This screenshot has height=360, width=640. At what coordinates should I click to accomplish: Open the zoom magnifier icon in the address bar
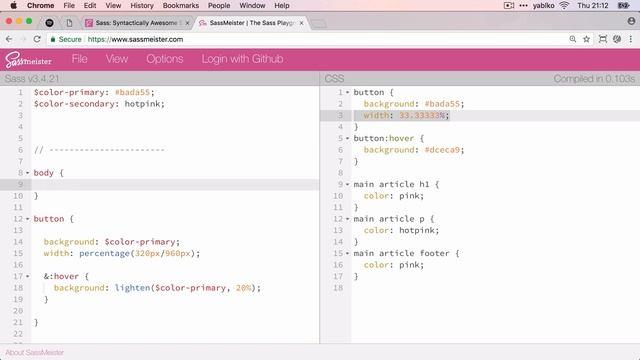point(573,39)
